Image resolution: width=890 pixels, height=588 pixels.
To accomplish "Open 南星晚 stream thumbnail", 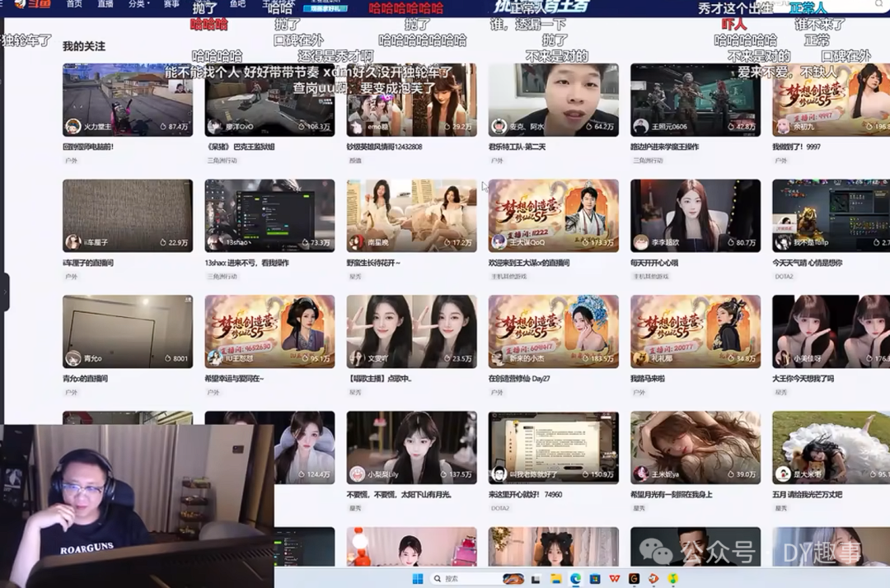I will click(x=411, y=216).
